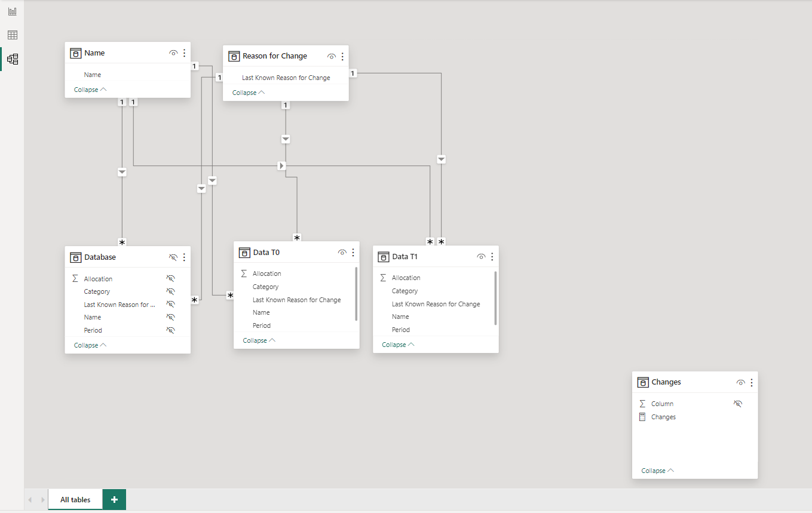Select right-pointing filter arrow on Name-Data T1 line
This screenshot has width=812, height=513.
click(282, 165)
